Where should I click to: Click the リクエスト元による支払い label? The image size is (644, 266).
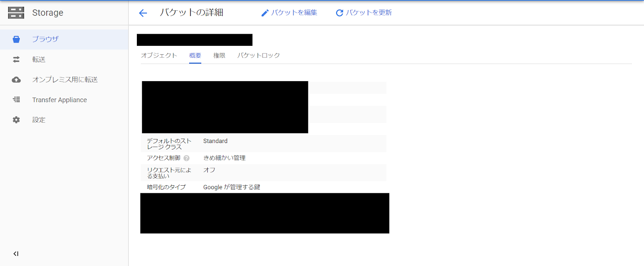click(x=169, y=173)
